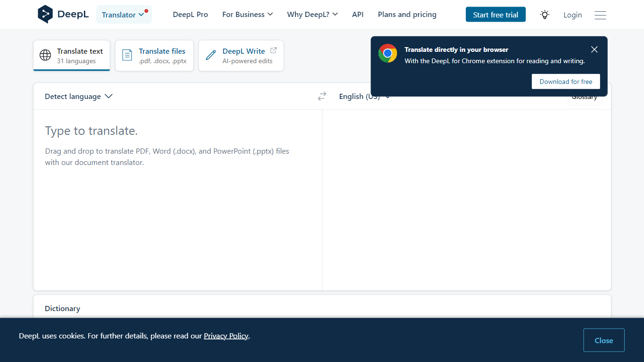Expand the Why DeepL? menu

tap(312, 15)
